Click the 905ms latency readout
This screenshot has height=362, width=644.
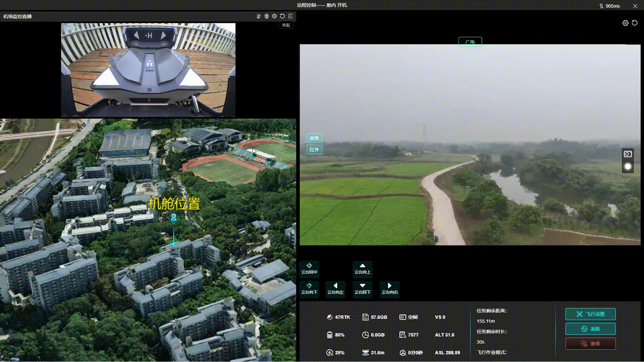tap(613, 6)
